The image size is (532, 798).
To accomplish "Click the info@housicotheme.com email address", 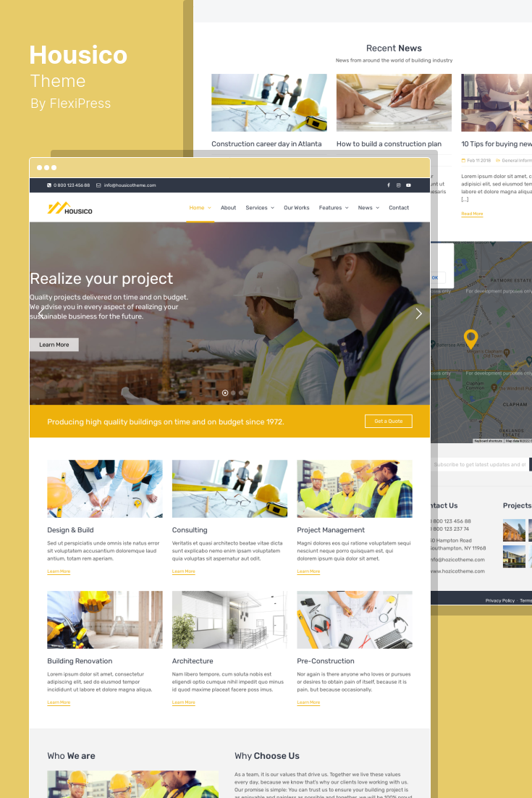I will tap(130, 185).
